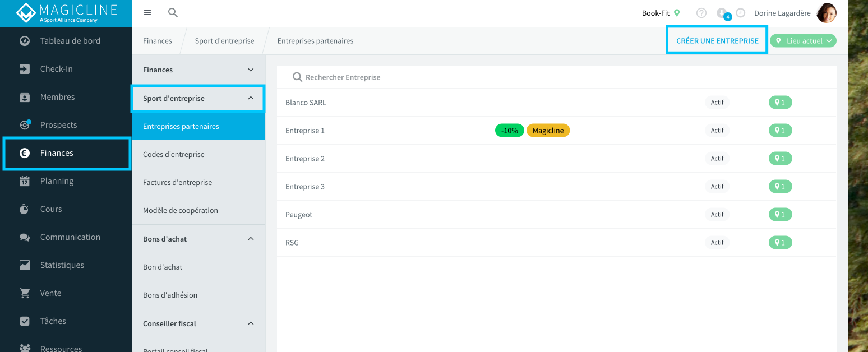Click the Cours stopwatch icon
868x352 pixels.
point(25,209)
